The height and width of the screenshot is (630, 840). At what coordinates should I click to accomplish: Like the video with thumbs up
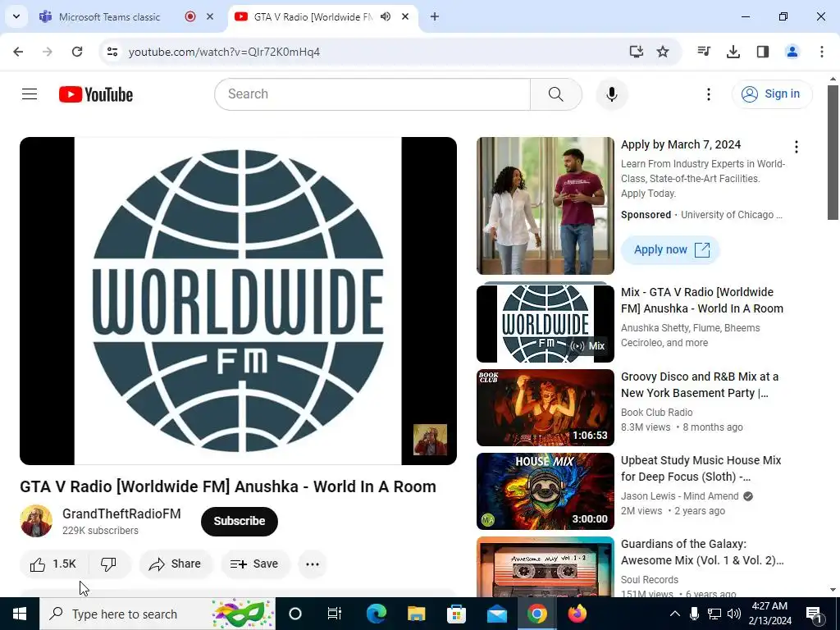pos(53,564)
